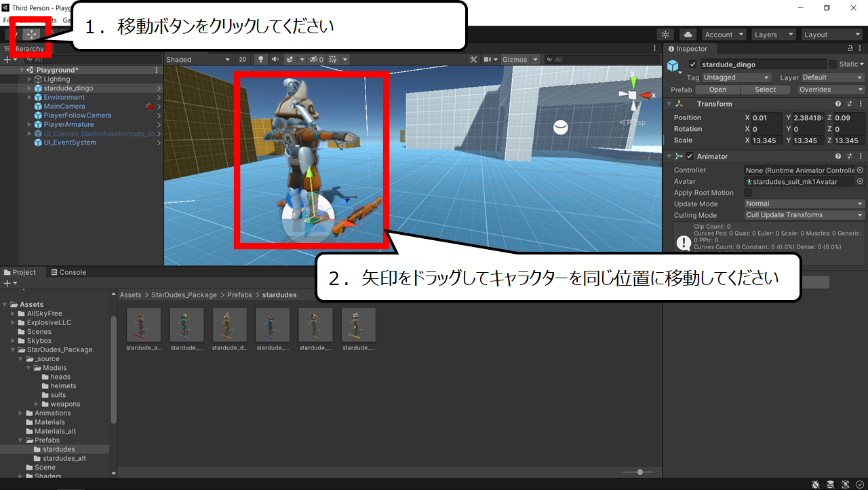Click the Position X value field
Viewport: 868px width, 490px height.
(768, 117)
